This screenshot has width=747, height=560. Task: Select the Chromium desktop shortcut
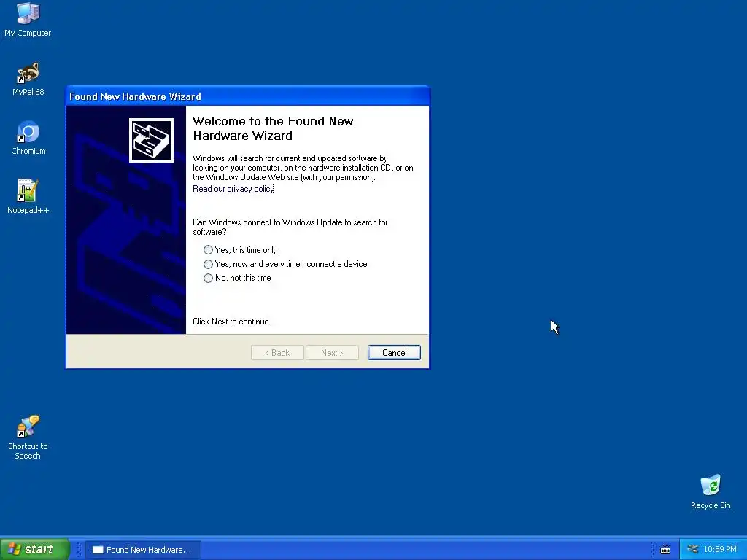(28, 138)
